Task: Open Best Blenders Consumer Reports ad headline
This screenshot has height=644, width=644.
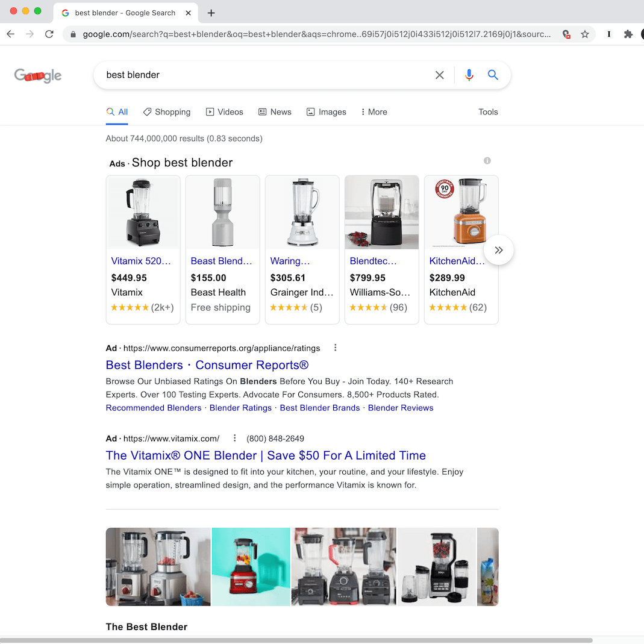Action: pos(207,365)
